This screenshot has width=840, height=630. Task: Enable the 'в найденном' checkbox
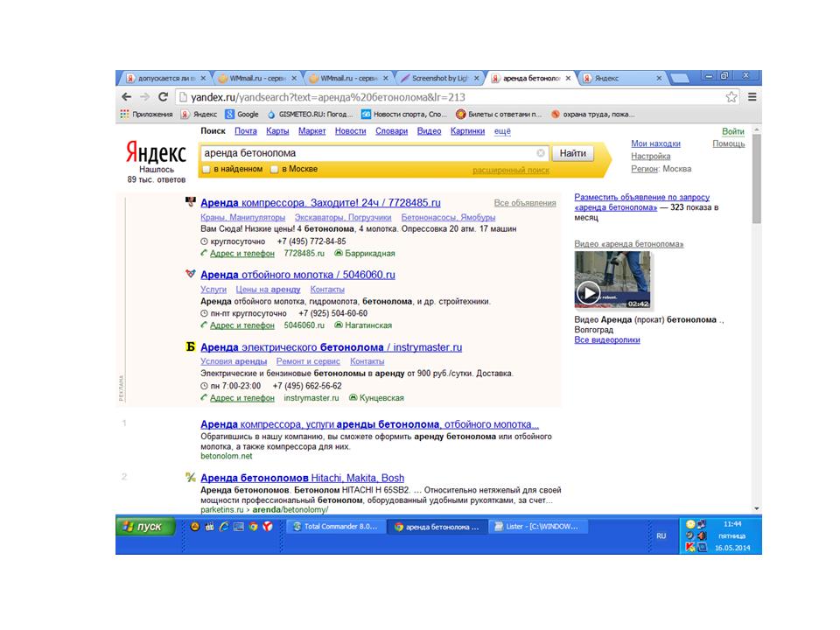pyautogui.click(x=206, y=169)
